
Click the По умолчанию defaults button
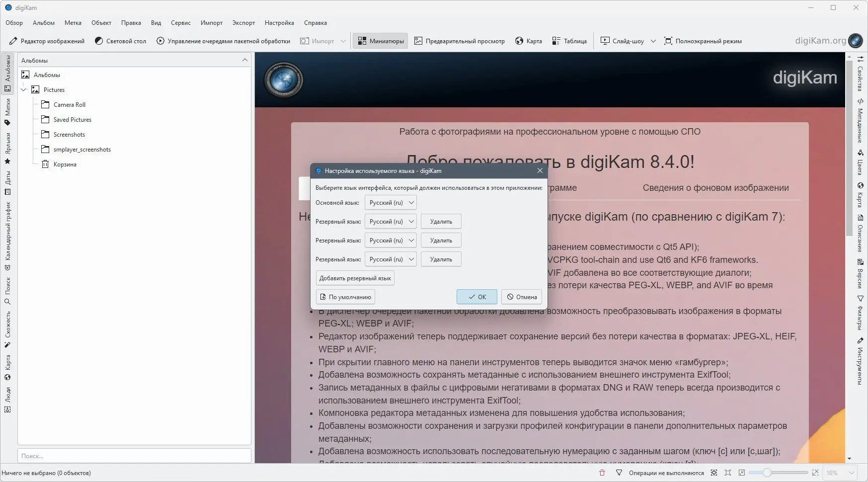pyautogui.click(x=345, y=297)
